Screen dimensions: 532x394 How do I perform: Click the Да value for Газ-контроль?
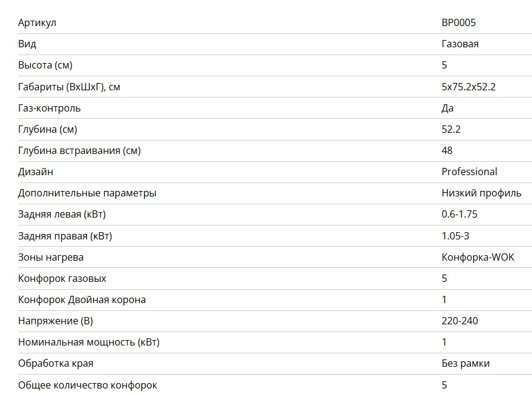(x=448, y=109)
